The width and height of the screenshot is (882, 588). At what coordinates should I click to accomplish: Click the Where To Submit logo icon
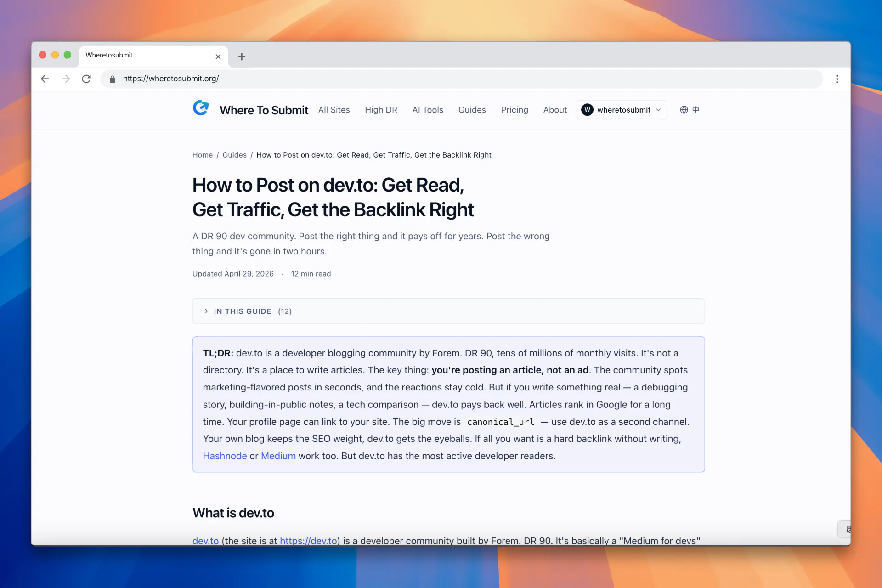201,108
